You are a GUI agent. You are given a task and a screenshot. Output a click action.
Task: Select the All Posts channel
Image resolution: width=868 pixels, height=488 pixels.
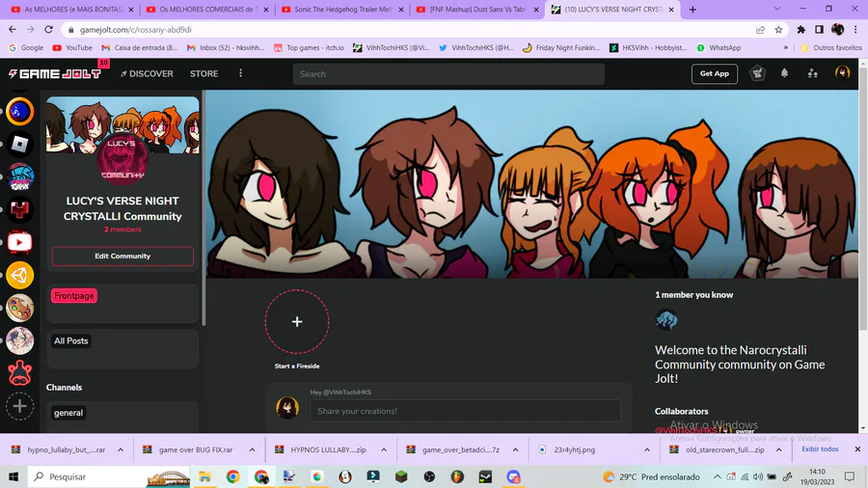(70, 340)
